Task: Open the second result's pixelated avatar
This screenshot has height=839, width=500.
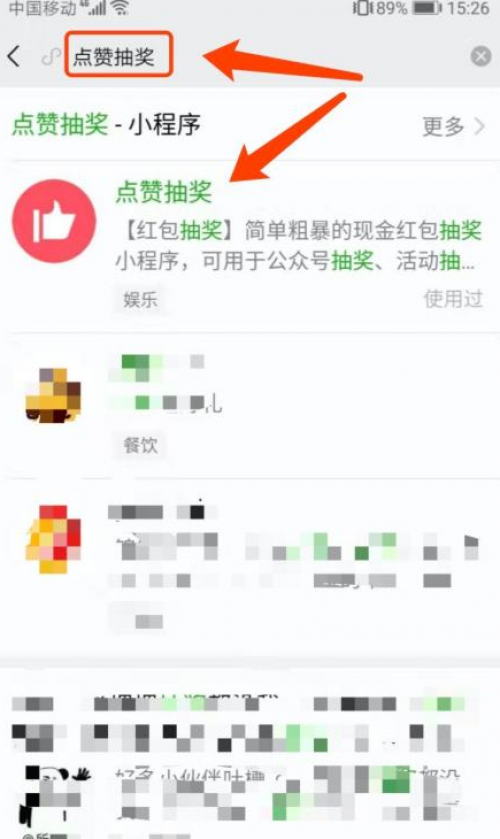Action: [x=53, y=395]
